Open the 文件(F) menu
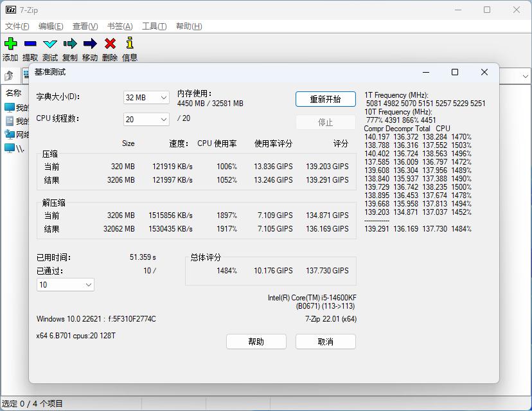The height and width of the screenshot is (411, 532). pos(17,26)
